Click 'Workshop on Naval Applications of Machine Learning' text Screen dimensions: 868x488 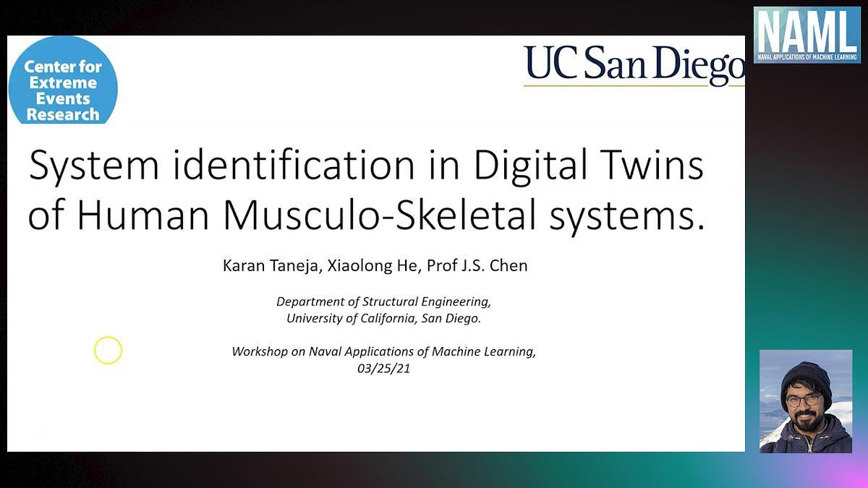point(383,352)
